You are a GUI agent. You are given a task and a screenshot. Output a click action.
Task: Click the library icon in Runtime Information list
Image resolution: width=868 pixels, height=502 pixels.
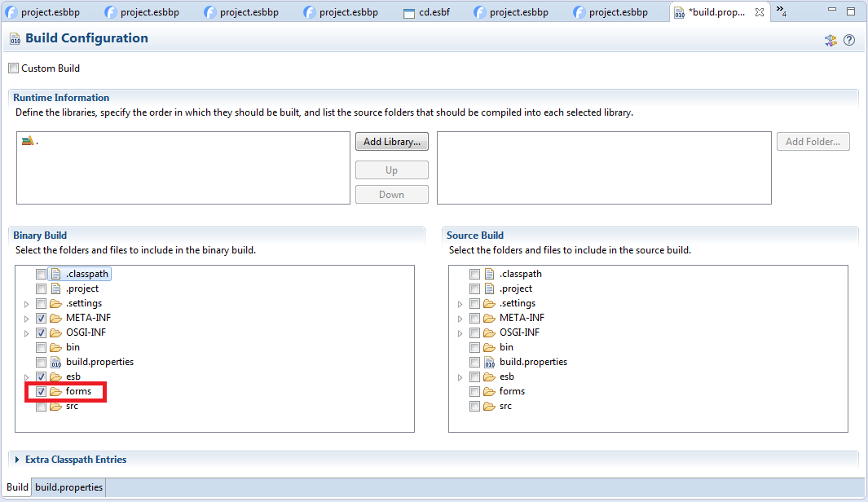(x=28, y=141)
